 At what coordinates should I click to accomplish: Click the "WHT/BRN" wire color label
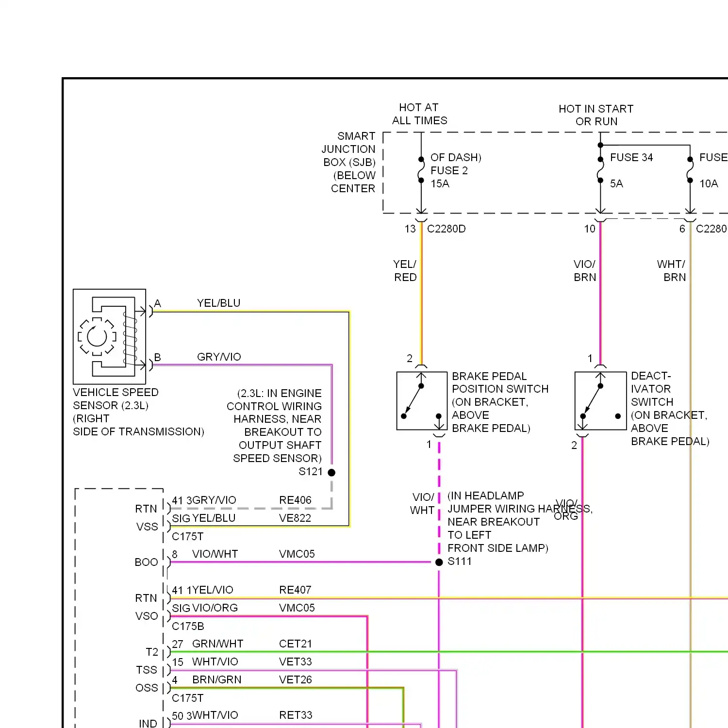click(x=672, y=271)
